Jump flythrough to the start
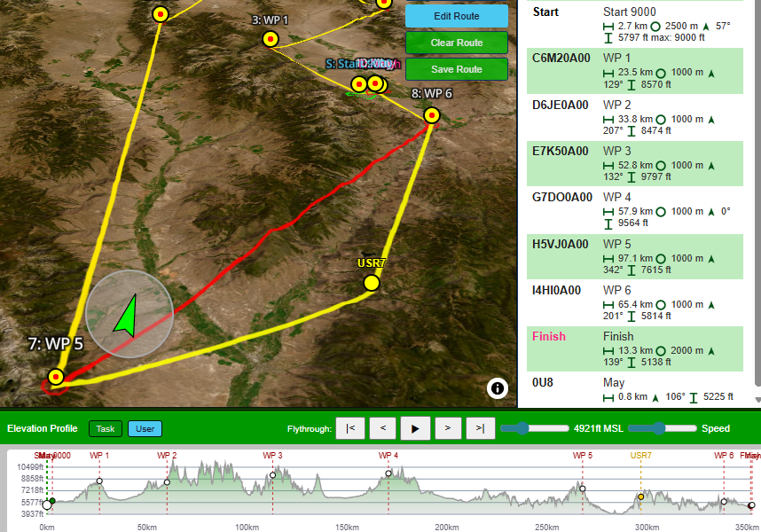 coord(350,428)
